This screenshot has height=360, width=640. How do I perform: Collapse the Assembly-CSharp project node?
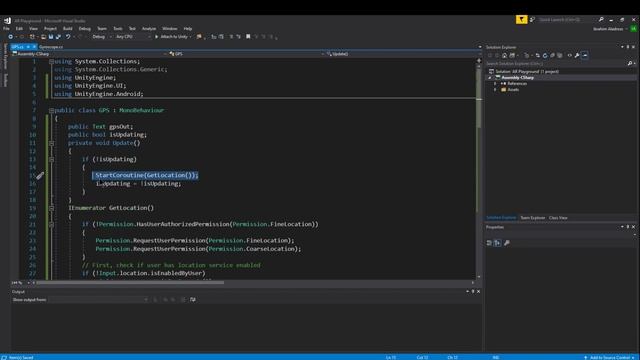click(490, 78)
